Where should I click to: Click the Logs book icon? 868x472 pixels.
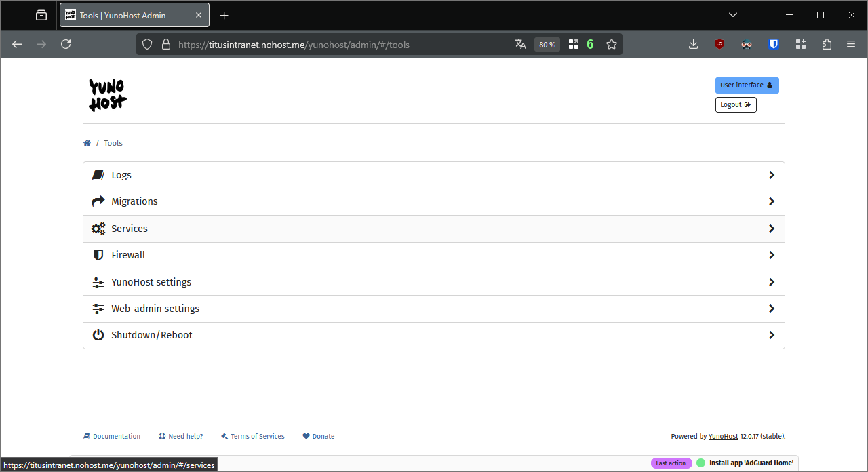[x=98, y=175]
